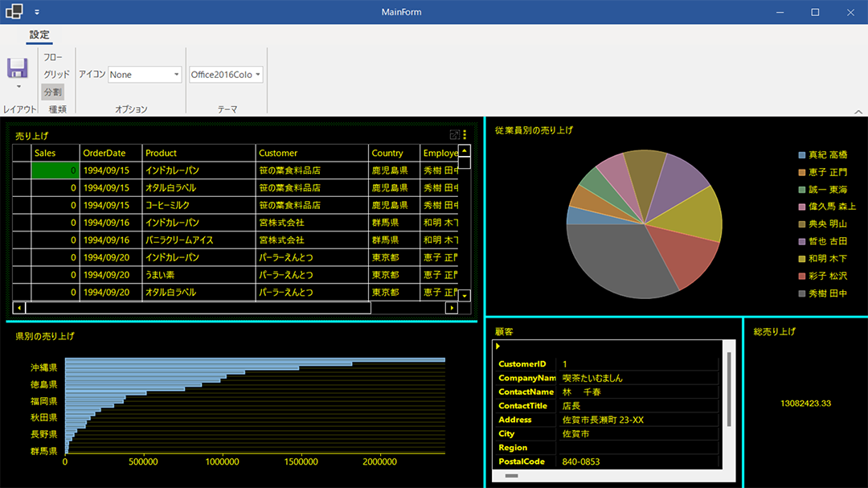The height and width of the screenshot is (488, 868).
Task: Open the quick access toolbar customize arrow
Action: [x=36, y=11]
